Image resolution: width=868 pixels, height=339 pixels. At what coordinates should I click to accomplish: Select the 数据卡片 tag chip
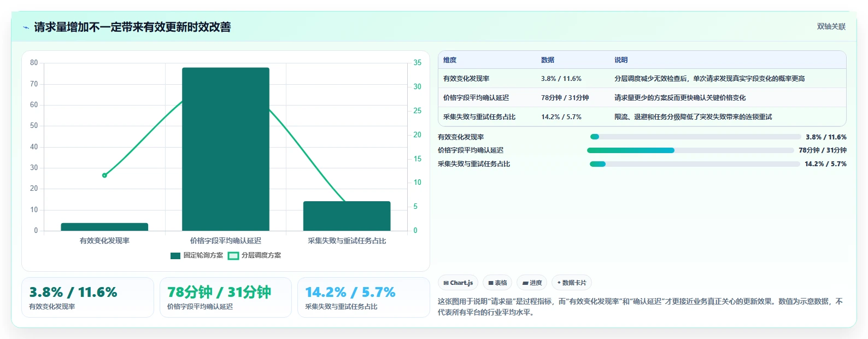tap(572, 283)
